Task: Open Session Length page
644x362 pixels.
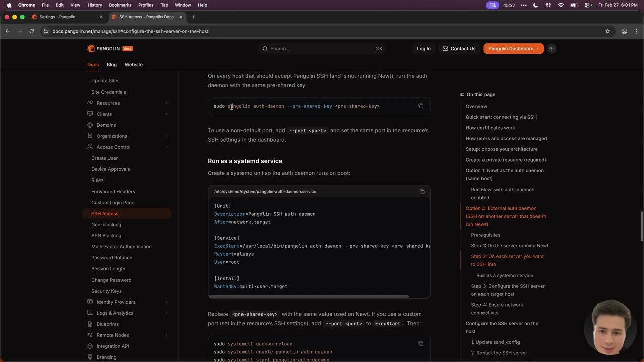Action: tap(108, 269)
